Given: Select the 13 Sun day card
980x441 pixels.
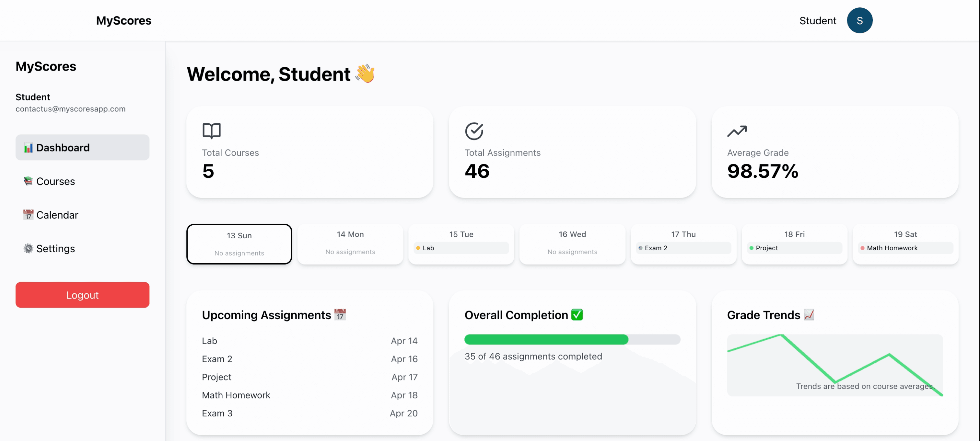Looking at the screenshot, I should [239, 244].
